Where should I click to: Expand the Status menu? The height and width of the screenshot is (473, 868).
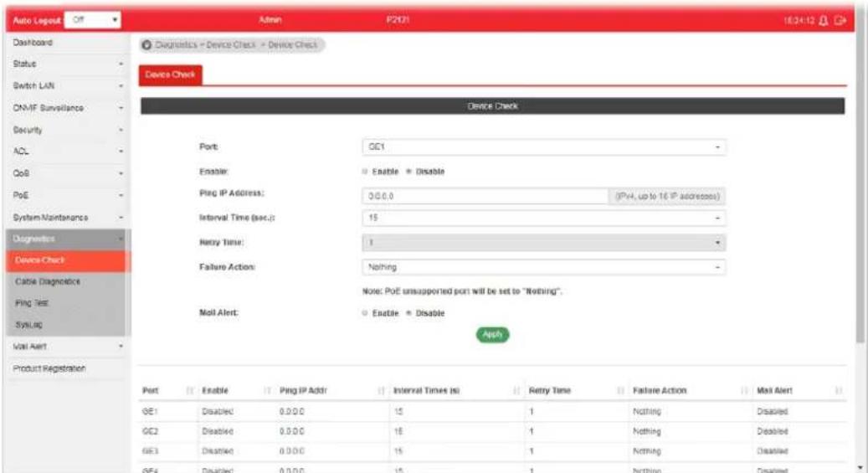click(x=68, y=64)
